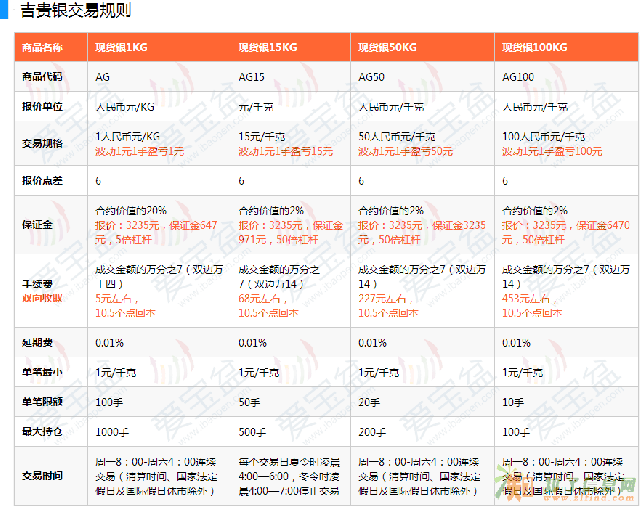Image resolution: width=640 pixels, height=506 pixels.
Task: Click the 最大持仓 row label
Action: tap(42, 431)
